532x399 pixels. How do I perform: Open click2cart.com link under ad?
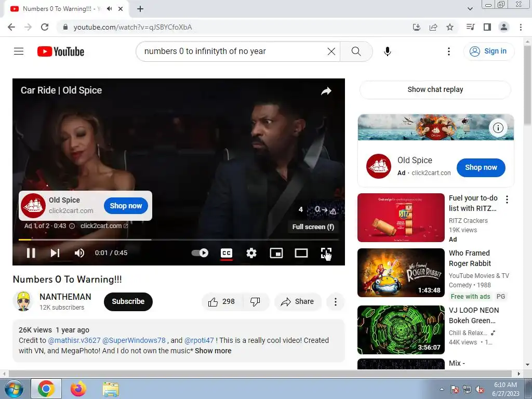[x=104, y=226]
